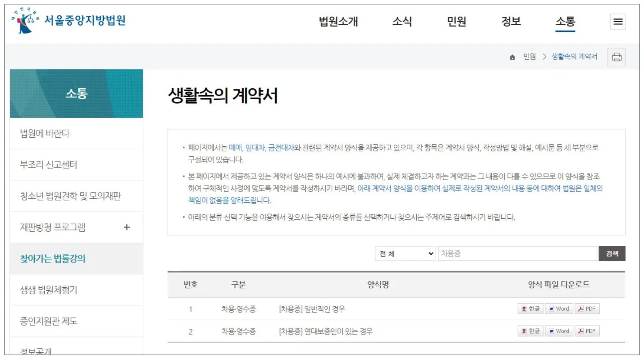Download 한글 file for [차용증] 일반적인 경우
The image size is (644, 359).
click(530, 308)
